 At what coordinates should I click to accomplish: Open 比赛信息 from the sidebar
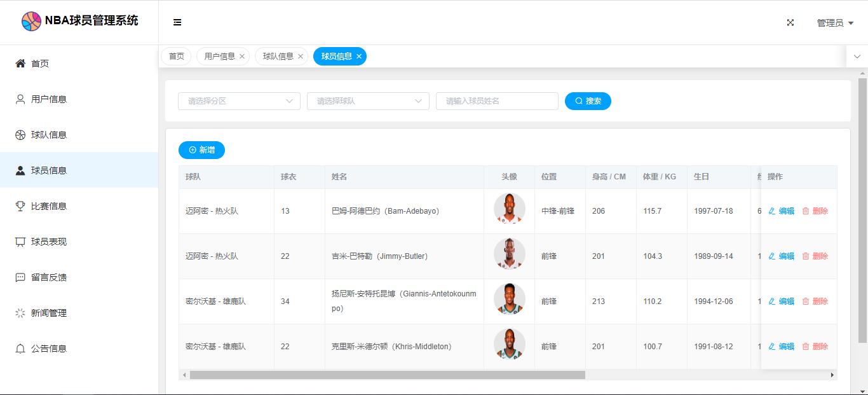click(x=49, y=206)
